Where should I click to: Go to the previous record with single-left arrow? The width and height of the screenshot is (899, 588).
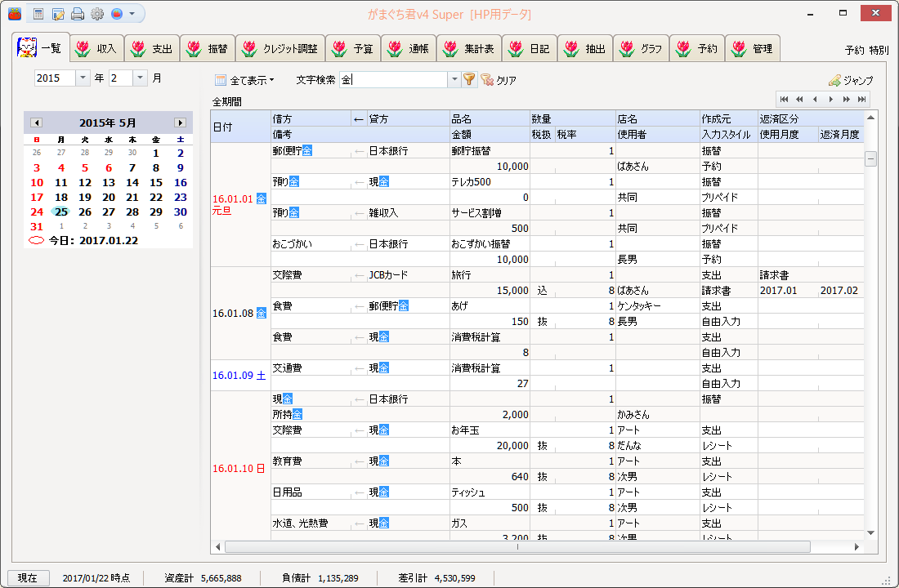click(816, 99)
